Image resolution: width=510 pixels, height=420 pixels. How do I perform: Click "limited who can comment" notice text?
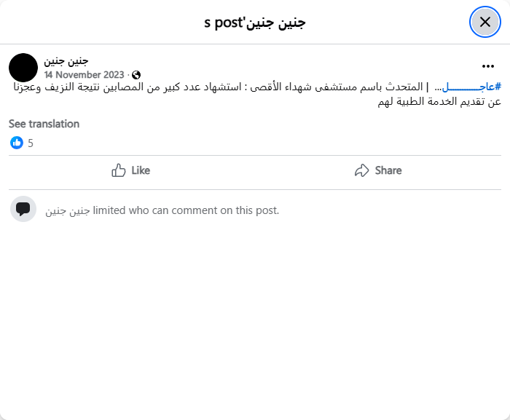tap(186, 210)
